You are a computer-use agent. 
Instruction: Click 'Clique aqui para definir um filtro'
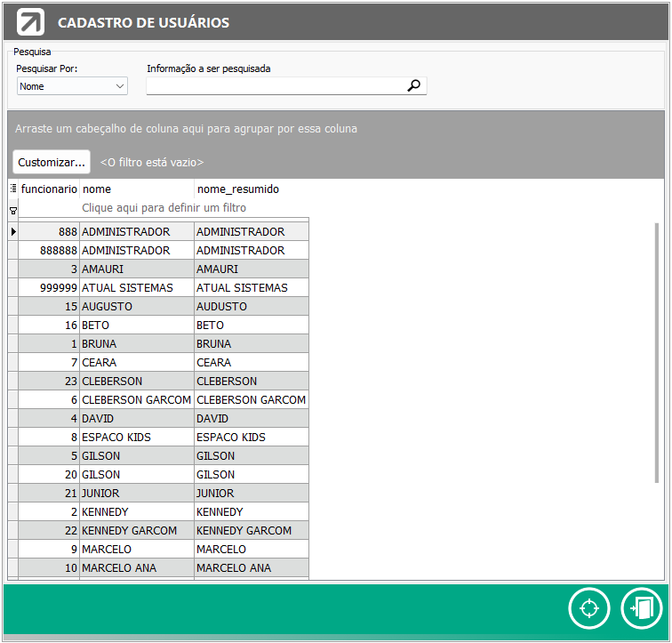point(164,208)
